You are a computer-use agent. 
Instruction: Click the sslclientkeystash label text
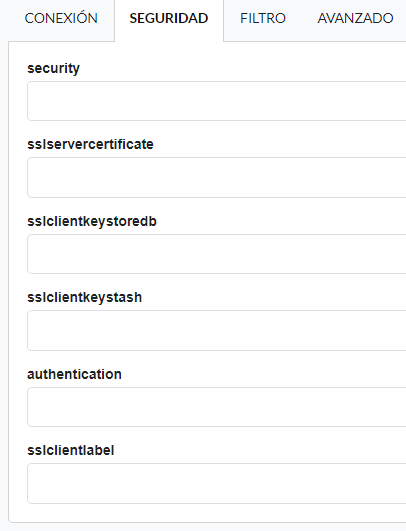coord(85,298)
